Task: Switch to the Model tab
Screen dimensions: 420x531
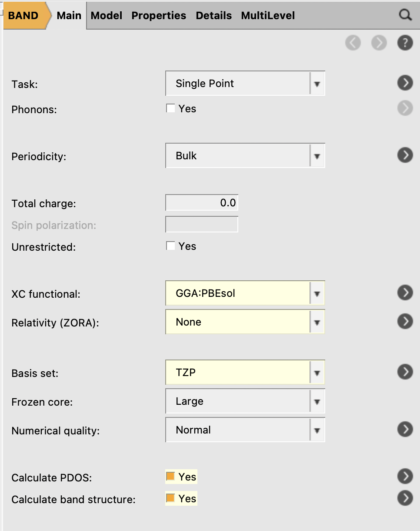Action: [x=106, y=15]
